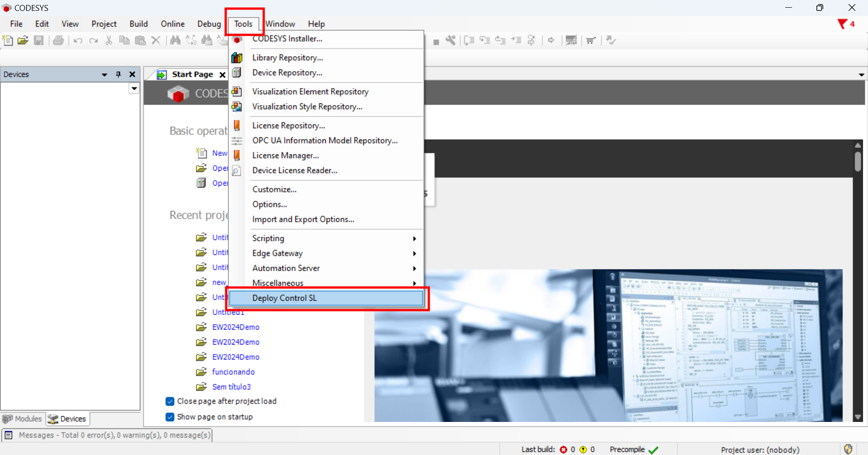Click the wrench tools toolbar icon
The image size is (868, 455).
tap(451, 40)
